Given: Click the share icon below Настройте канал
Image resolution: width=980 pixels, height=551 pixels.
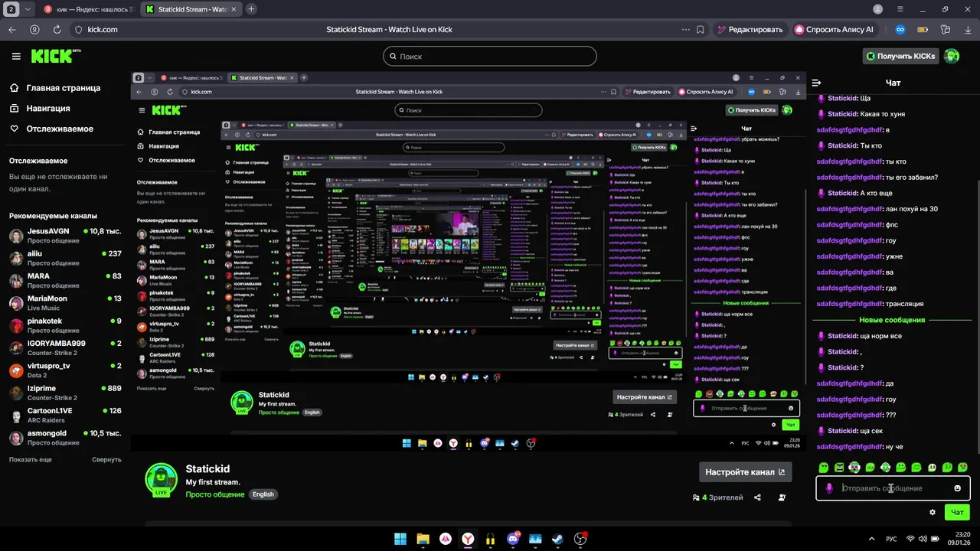Looking at the screenshot, I should pyautogui.click(x=757, y=497).
